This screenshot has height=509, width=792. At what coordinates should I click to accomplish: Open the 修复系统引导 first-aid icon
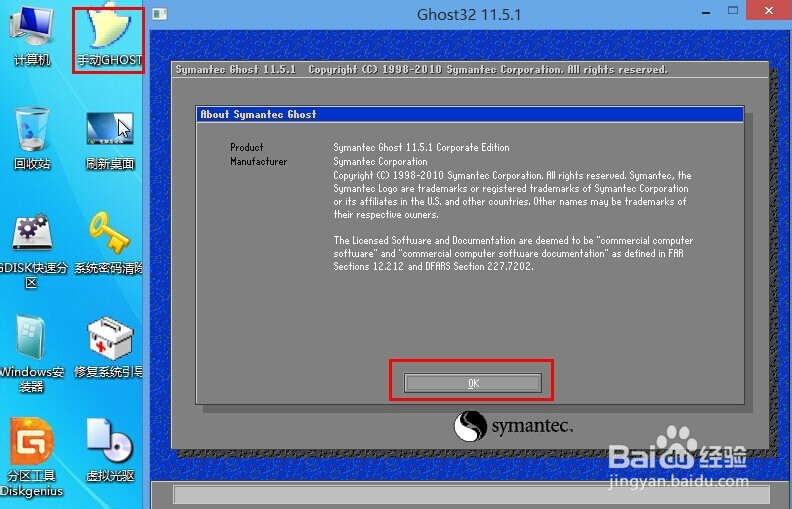pos(109,348)
